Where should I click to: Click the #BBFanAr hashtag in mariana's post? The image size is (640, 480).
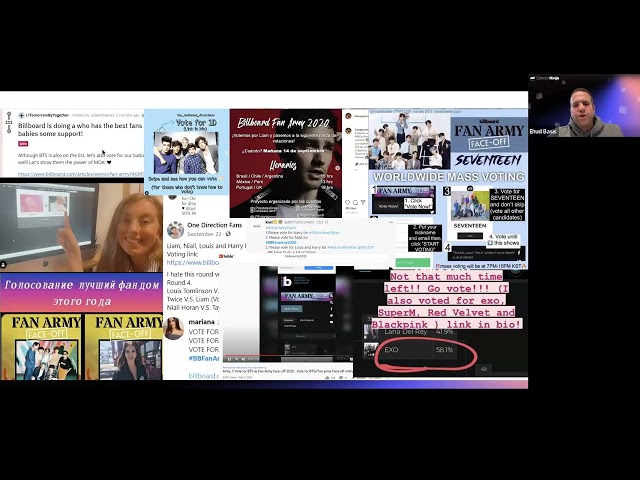click(204, 358)
